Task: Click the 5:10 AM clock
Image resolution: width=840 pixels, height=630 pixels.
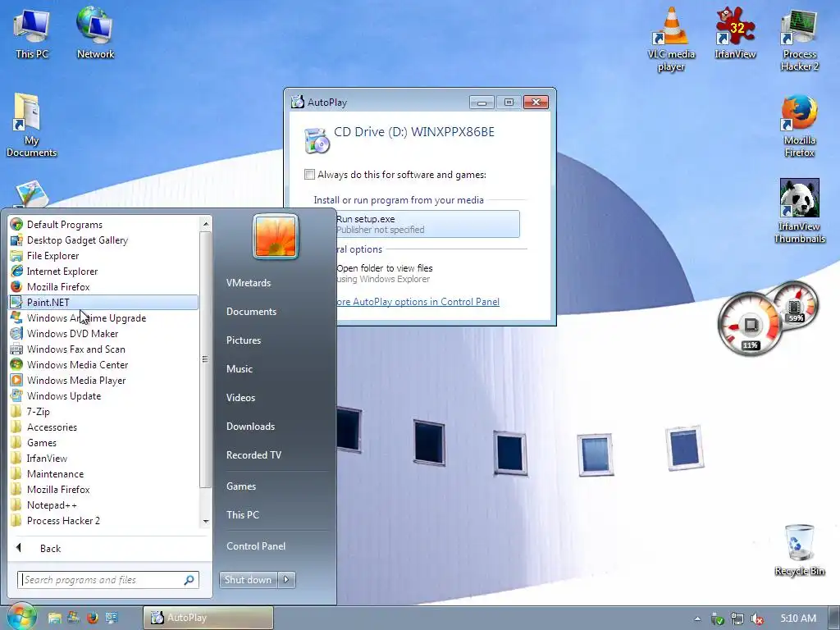Action: click(798, 619)
